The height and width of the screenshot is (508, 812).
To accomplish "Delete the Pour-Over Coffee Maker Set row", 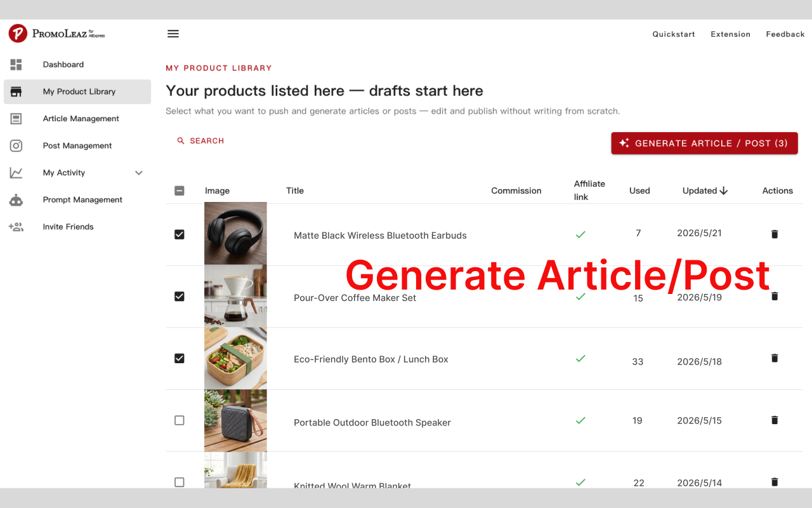I will tap(774, 296).
